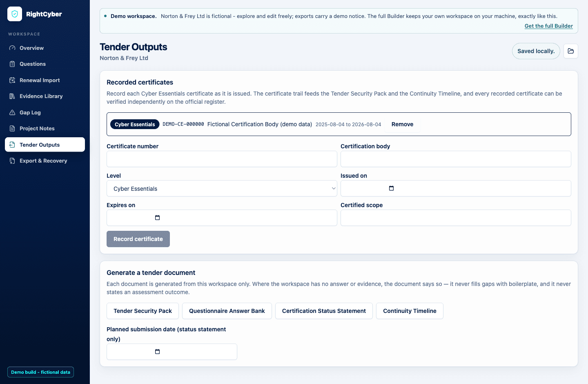Focus the Certificate number field
This screenshot has height=384, width=588.
[222, 159]
